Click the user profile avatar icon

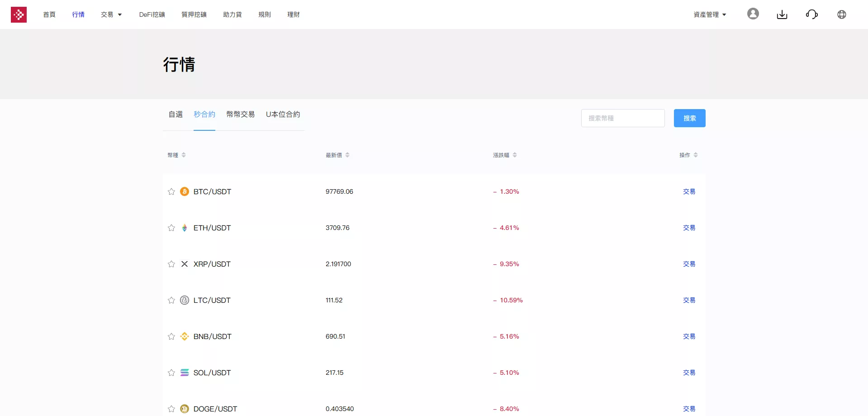point(753,14)
